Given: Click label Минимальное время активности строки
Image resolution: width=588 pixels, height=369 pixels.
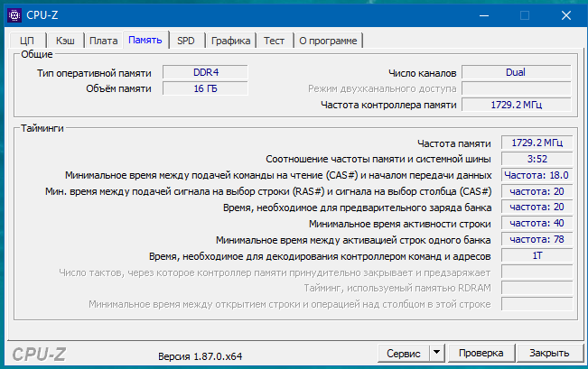Looking at the screenshot, I should [x=400, y=224].
